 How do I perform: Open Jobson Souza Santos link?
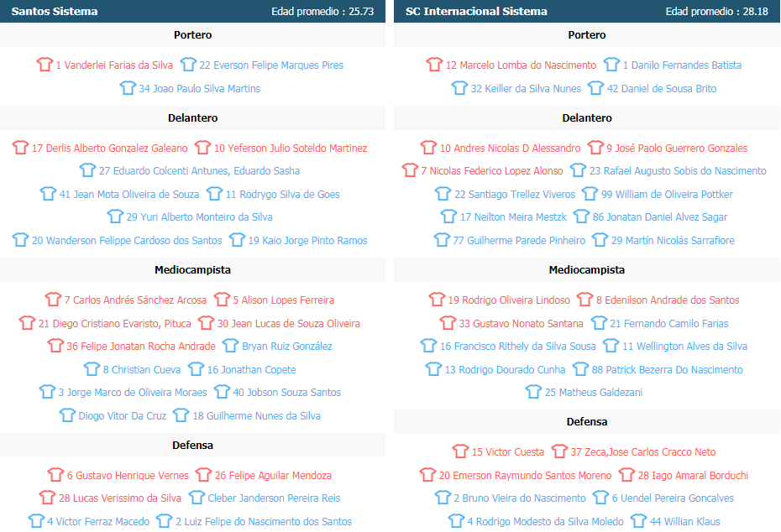[287, 392]
